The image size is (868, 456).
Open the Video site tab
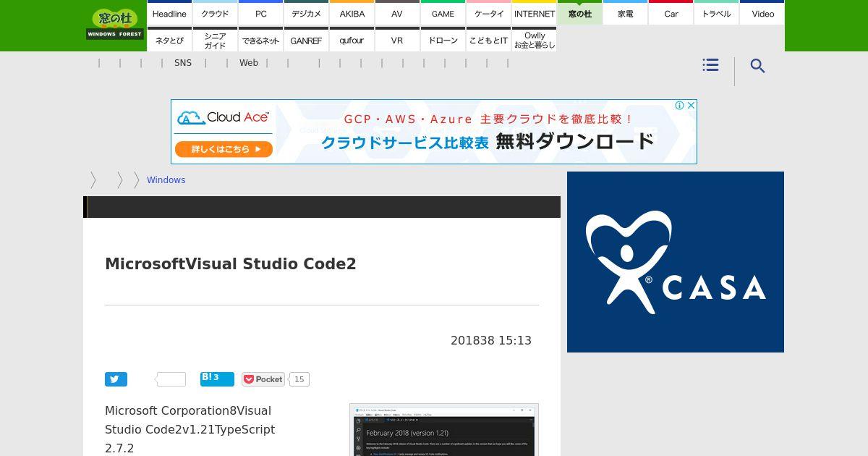[762, 13]
